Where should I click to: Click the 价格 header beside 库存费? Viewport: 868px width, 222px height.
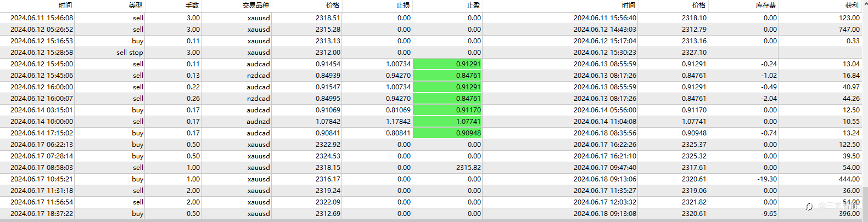[699, 5]
